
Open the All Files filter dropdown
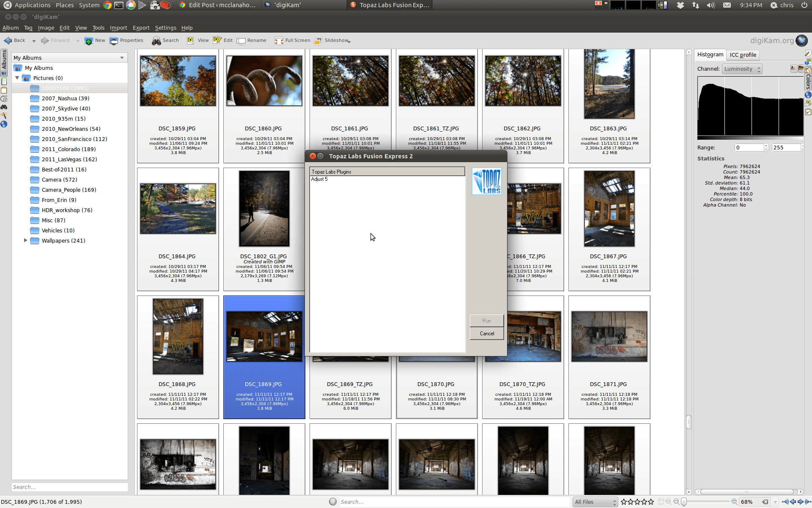pyautogui.click(x=595, y=502)
